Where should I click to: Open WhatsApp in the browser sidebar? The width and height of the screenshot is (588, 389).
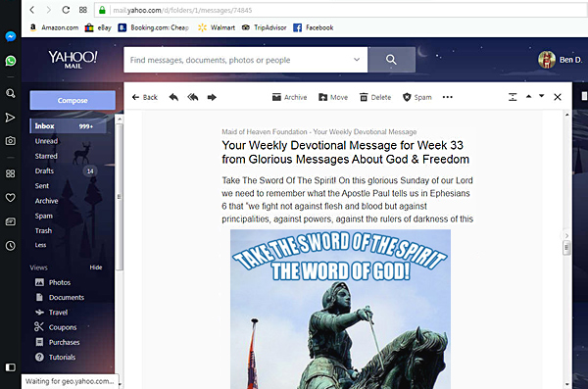click(11, 61)
